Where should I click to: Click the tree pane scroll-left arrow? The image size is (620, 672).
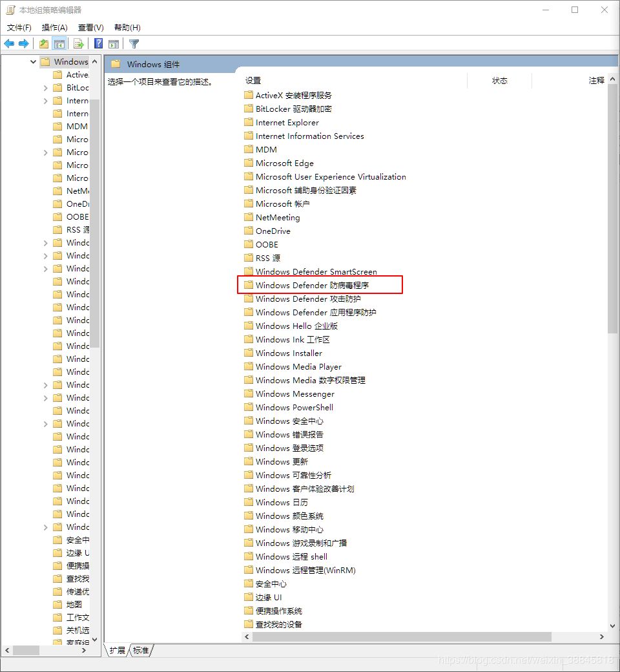pos(7,651)
